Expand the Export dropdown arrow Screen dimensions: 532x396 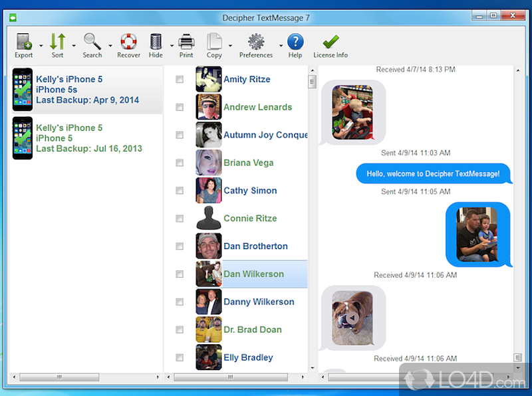pyautogui.click(x=41, y=46)
